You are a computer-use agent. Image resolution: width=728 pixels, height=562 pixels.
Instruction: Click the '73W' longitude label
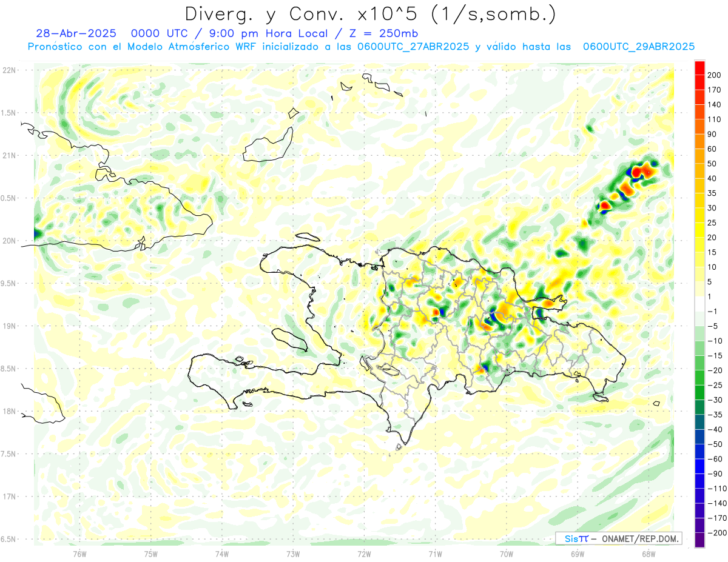pyautogui.click(x=293, y=554)
